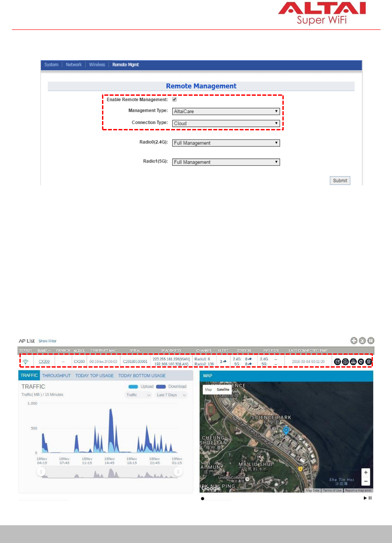Open the Remote Mgmt menu tab

point(125,65)
